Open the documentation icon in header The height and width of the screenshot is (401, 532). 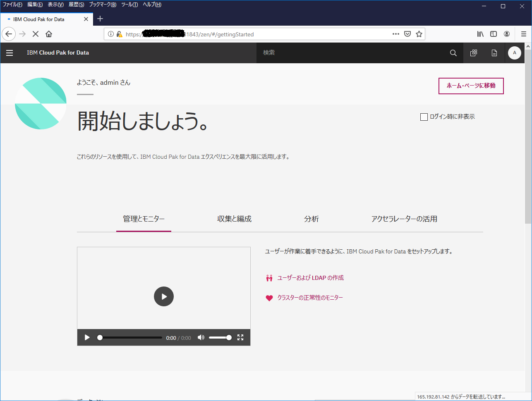(494, 53)
